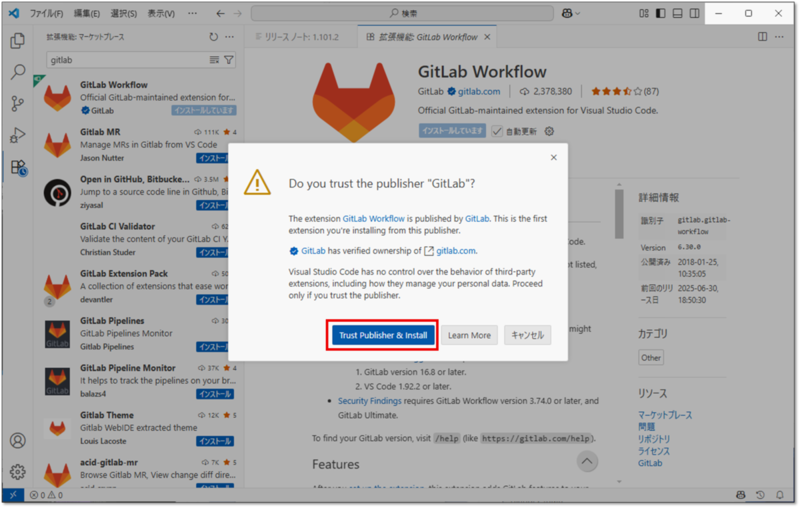
Task: Open marketplace panel more actions menu
Action: tap(230, 37)
